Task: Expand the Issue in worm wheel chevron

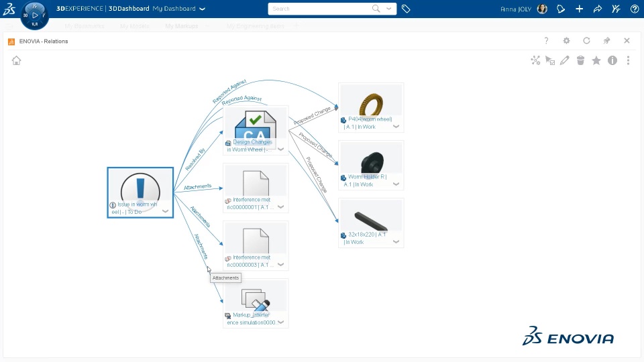Action: click(x=165, y=211)
